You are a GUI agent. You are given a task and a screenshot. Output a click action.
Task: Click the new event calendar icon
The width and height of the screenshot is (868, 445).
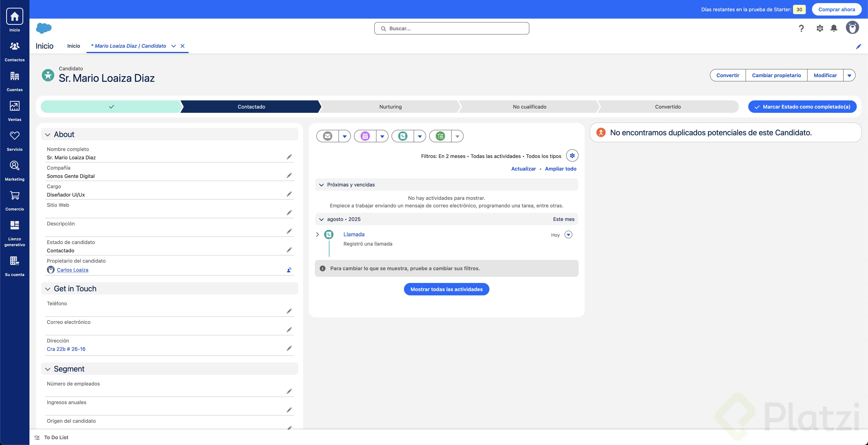click(365, 136)
